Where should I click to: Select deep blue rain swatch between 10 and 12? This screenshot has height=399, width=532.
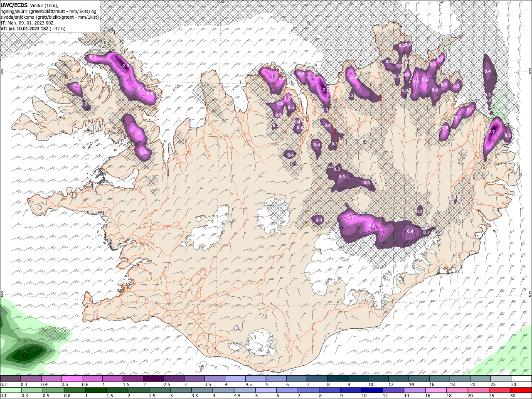click(x=372, y=390)
